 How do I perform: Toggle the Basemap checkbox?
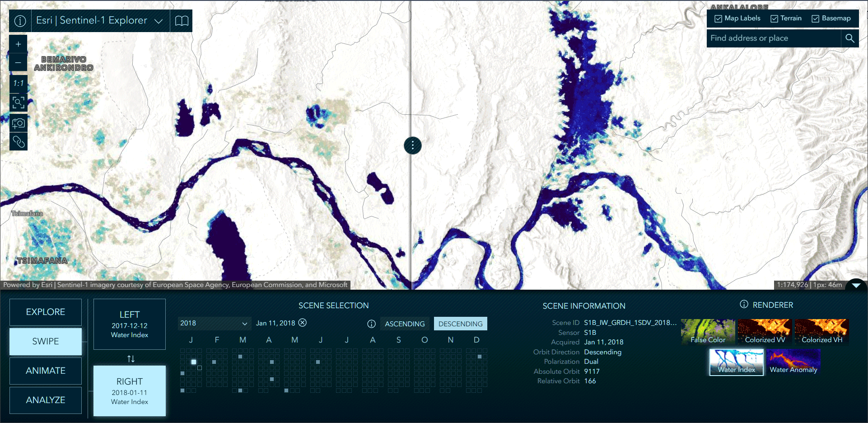(x=815, y=19)
